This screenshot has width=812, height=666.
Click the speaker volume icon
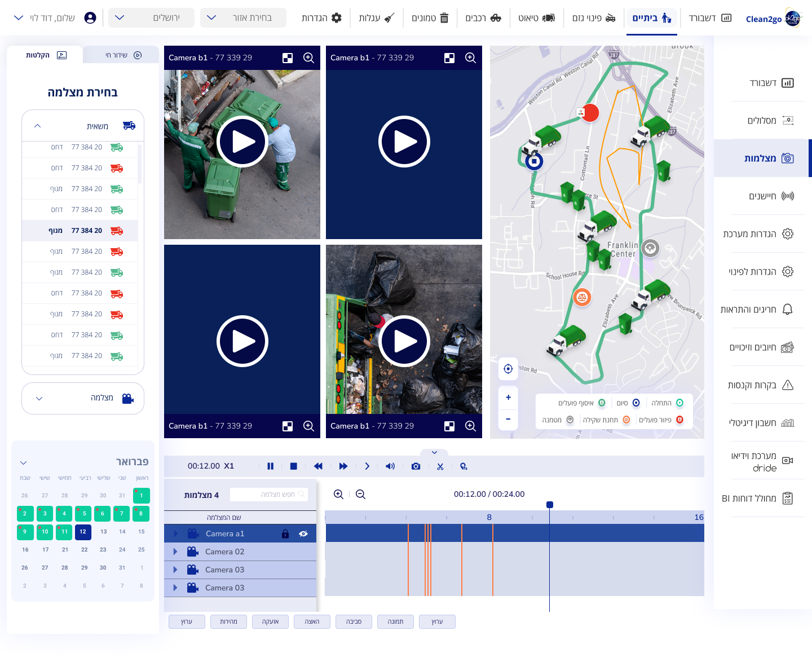point(390,466)
